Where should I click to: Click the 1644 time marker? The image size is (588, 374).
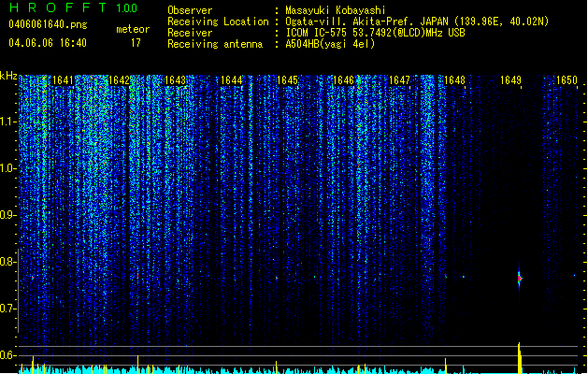232,80
